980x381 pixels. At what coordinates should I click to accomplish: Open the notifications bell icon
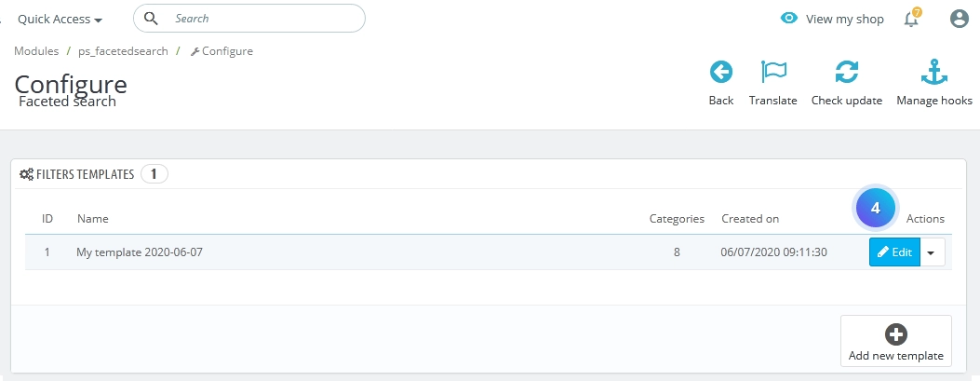pos(911,19)
